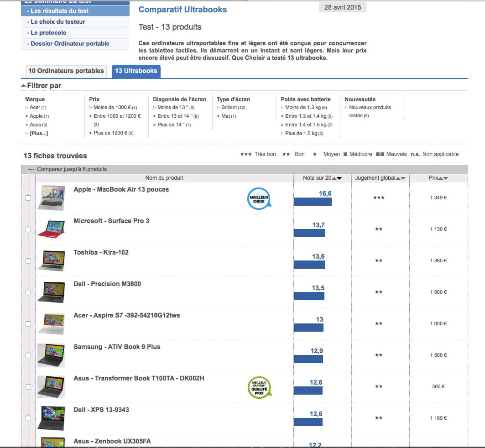Screen dimensions: 485x448
Task: Sort Prix descending with down arrow
Action: click(x=446, y=178)
